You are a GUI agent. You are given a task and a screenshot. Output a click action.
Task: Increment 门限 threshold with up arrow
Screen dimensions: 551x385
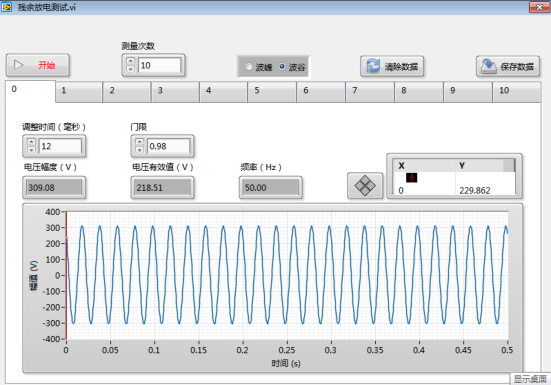pos(140,142)
